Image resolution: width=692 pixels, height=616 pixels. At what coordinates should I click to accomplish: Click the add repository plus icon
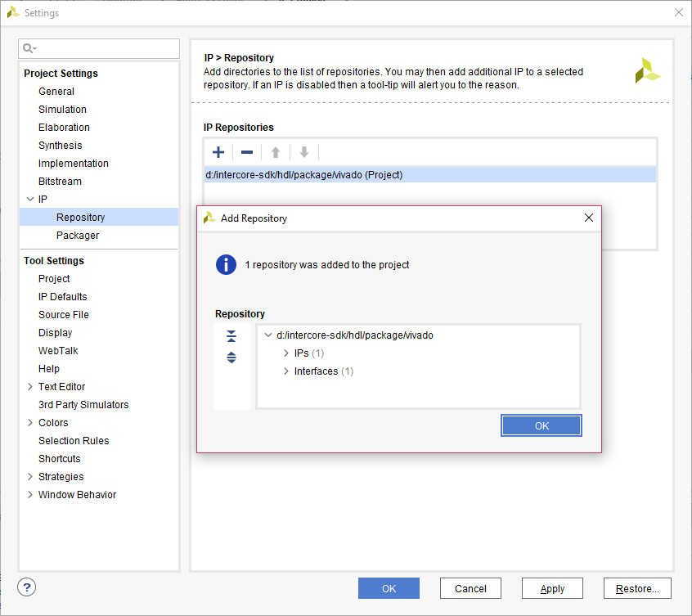click(218, 152)
